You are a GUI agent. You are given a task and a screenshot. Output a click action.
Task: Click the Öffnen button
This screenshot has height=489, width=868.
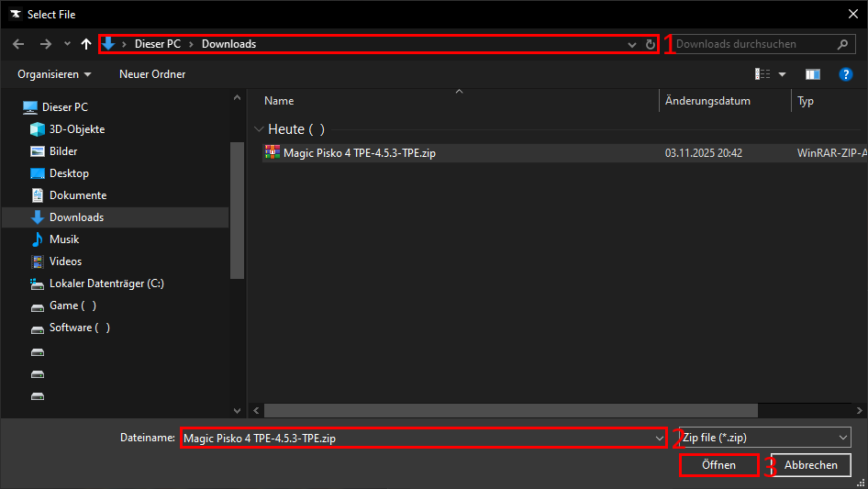click(718, 465)
